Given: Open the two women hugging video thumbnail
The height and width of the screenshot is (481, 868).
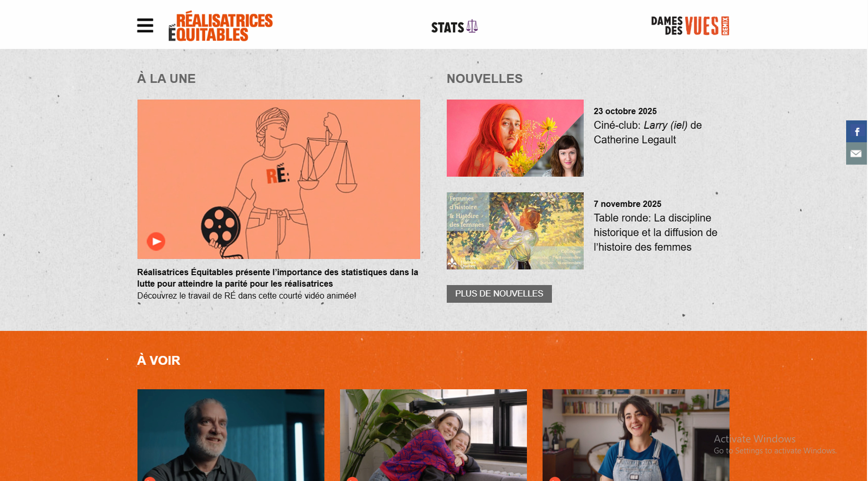Looking at the screenshot, I should coord(433,435).
